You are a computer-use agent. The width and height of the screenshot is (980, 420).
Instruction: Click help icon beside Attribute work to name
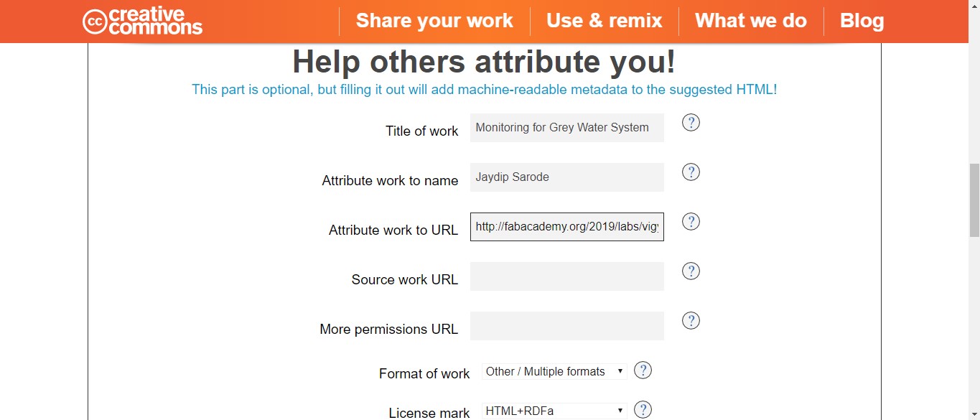point(691,172)
